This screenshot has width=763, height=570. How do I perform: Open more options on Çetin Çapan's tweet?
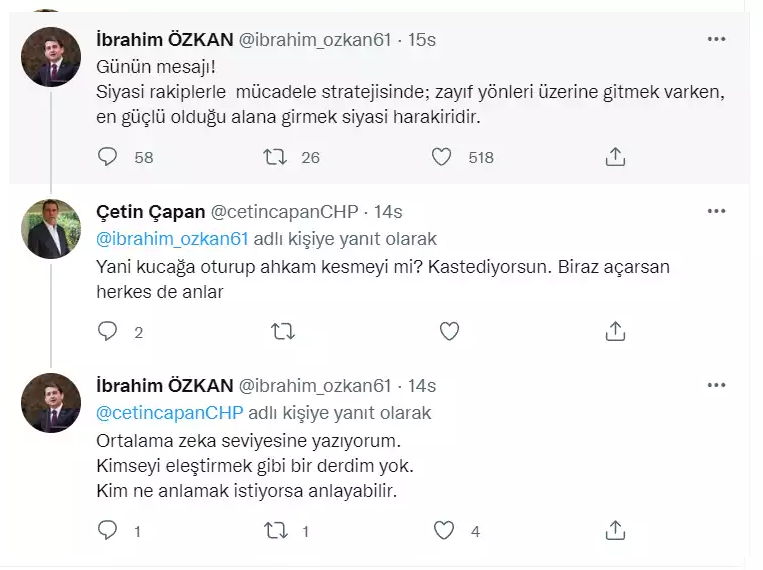tap(716, 211)
